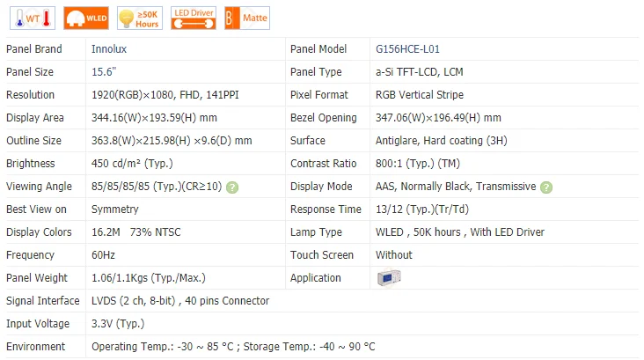Click the 'Touch Screen' label
The image size is (644, 360).
(322, 255)
